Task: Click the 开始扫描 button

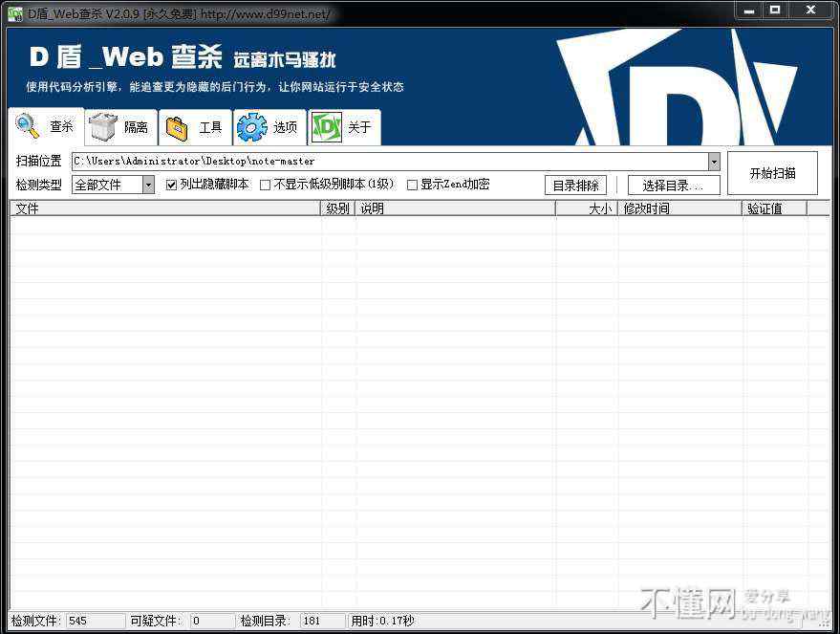Action: point(772,173)
